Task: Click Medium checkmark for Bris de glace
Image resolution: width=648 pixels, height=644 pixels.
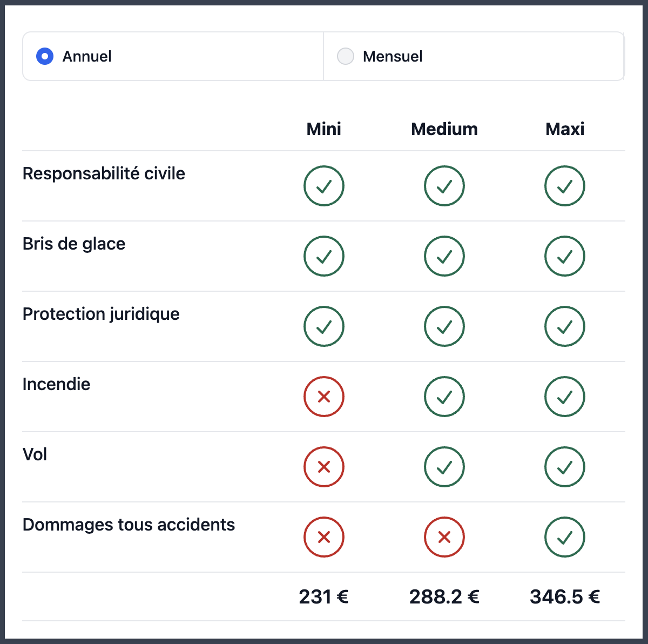Action: click(444, 256)
